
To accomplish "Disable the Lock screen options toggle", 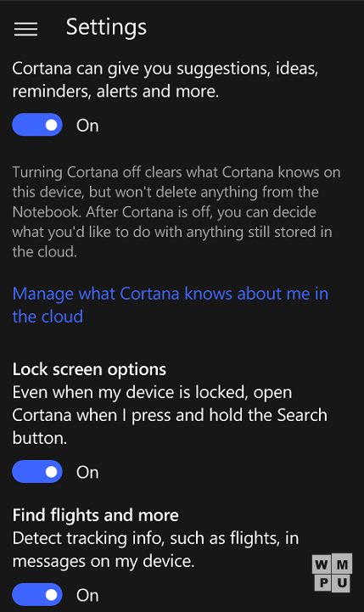I will pos(37,471).
